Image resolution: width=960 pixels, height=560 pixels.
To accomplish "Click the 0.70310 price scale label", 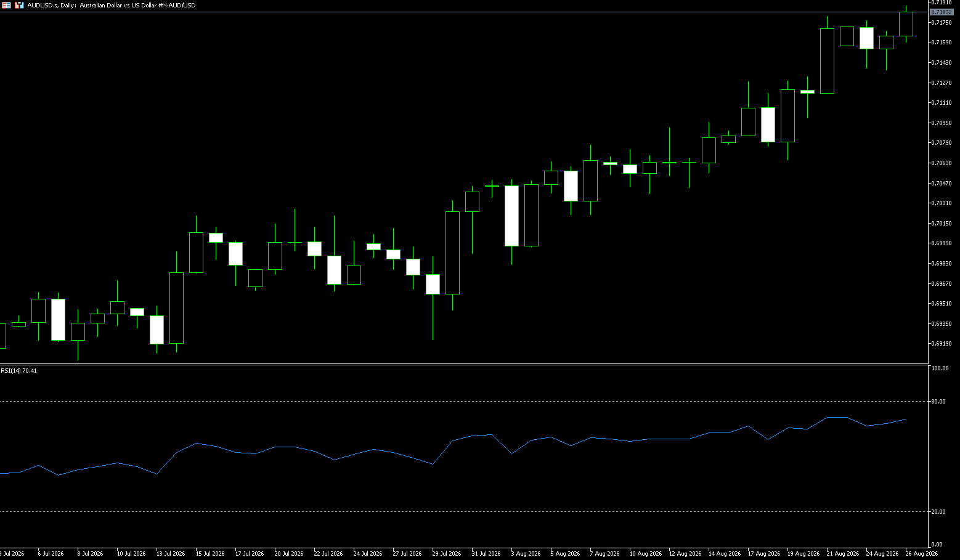I will (x=942, y=203).
